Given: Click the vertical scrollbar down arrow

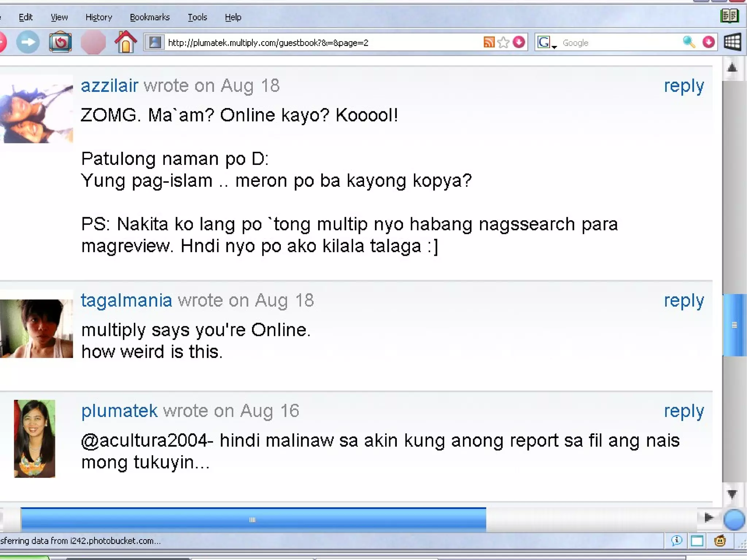Looking at the screenshot, I should 732,494.
